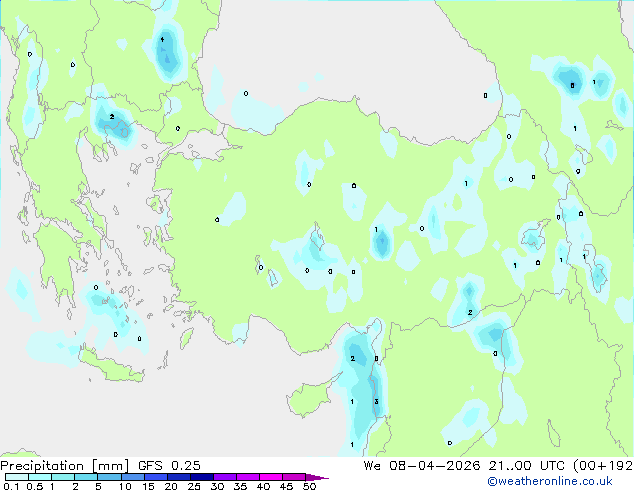
Task: Click the legend tick label '20'
Action: (x=171, y=486)
